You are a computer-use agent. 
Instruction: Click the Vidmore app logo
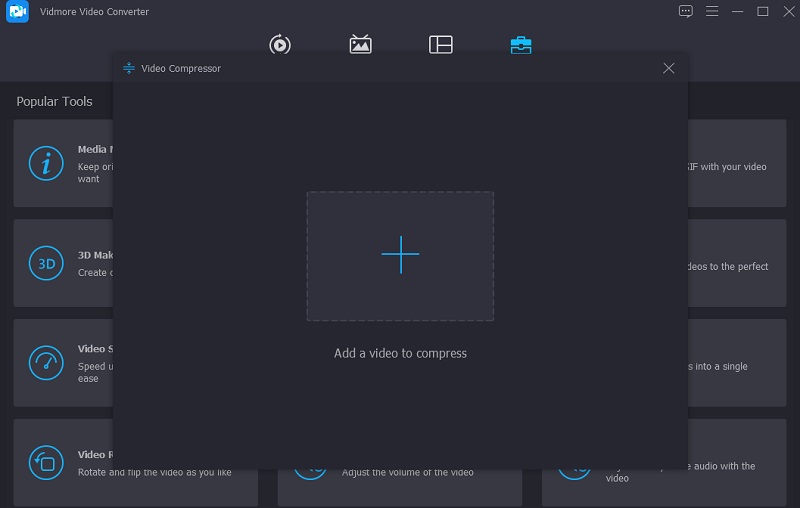click(18, 12)
